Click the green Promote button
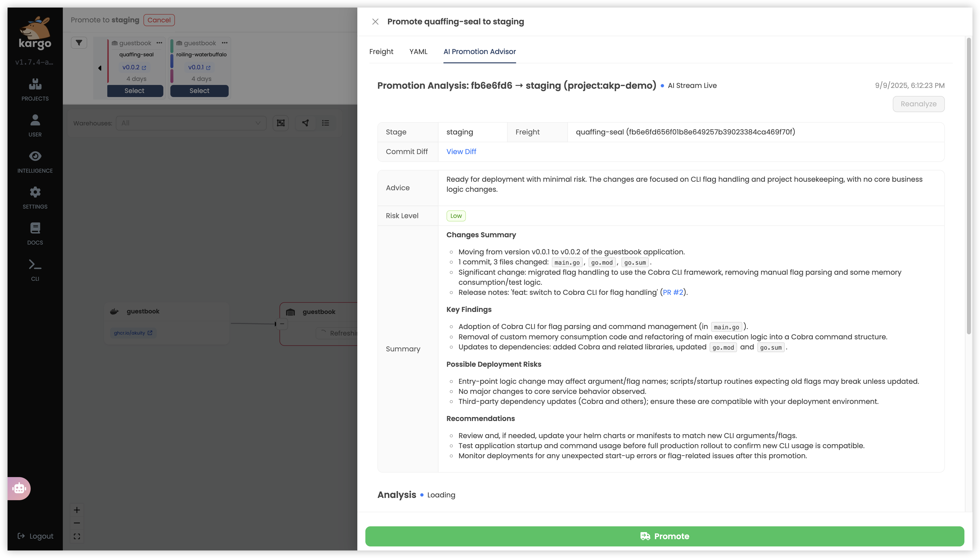 664,536
